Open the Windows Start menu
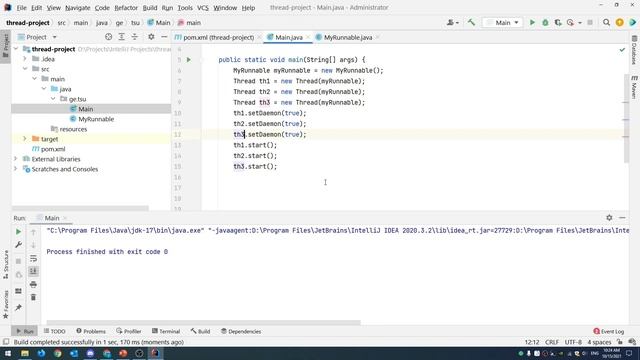 tap(7, 353)
